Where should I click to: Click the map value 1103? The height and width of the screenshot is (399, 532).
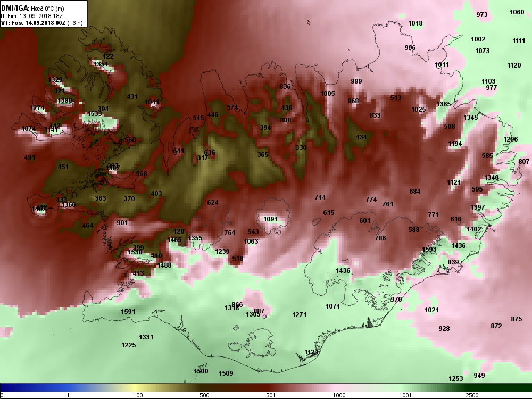click(x=488, y=81)
